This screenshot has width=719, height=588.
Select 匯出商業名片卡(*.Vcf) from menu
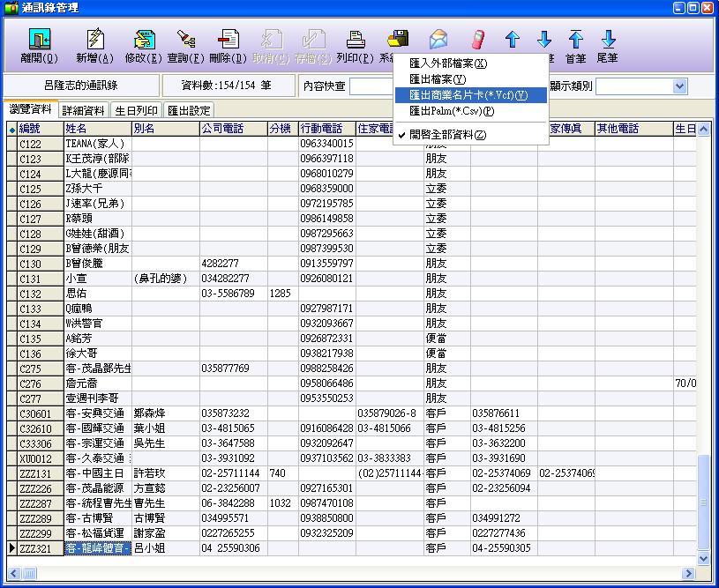468,95
